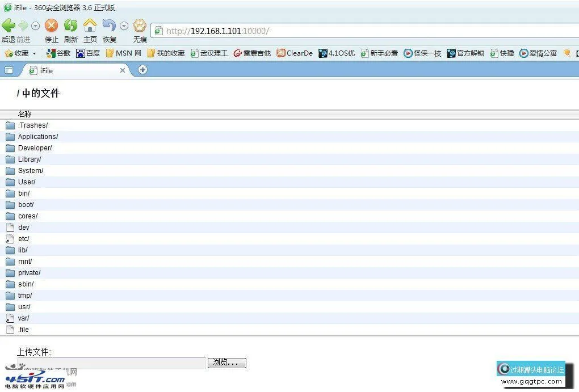This screenshot has height=392, width=579.
Task: Click the URL address bar
Action: click(x=363, y=31)
